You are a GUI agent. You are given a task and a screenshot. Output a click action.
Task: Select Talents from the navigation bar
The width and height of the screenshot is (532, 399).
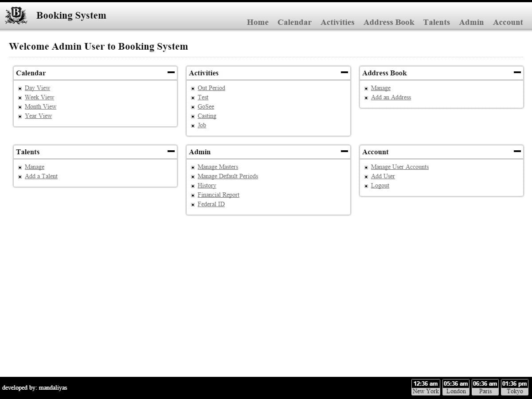437,22
